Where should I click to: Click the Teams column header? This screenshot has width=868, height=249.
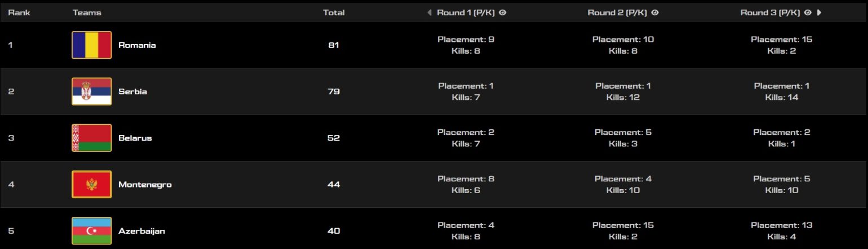point(87,12)
